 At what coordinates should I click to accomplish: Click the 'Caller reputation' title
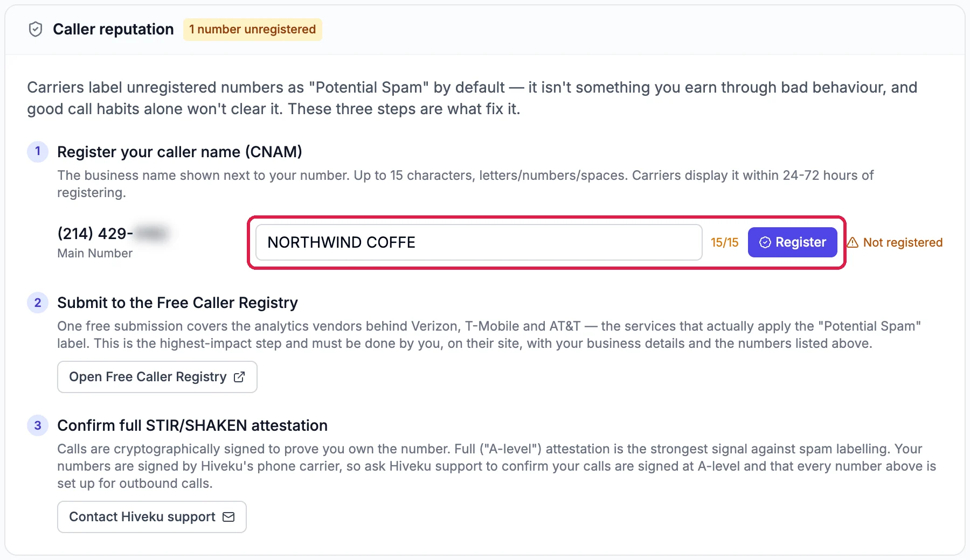[113, 30]
